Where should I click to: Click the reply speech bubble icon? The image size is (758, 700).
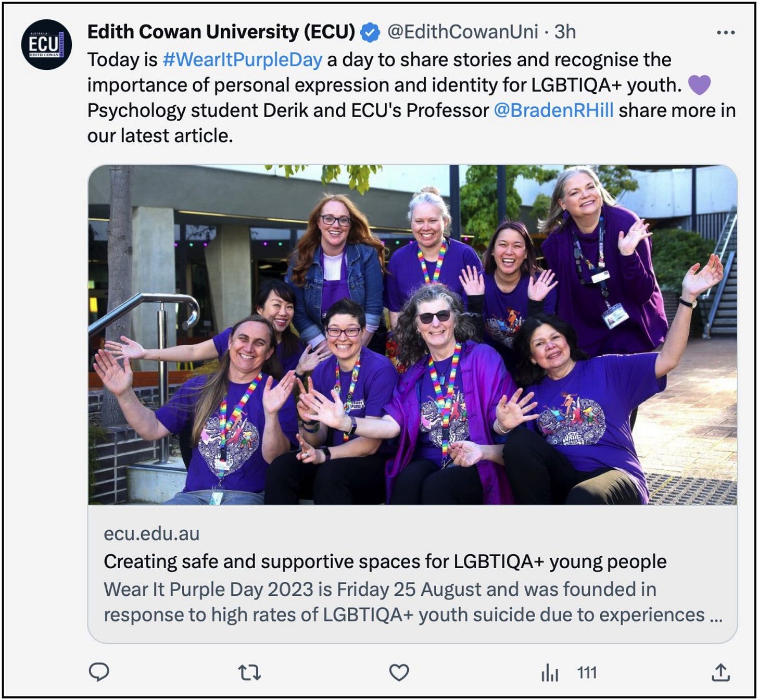(x=99, y=672)
